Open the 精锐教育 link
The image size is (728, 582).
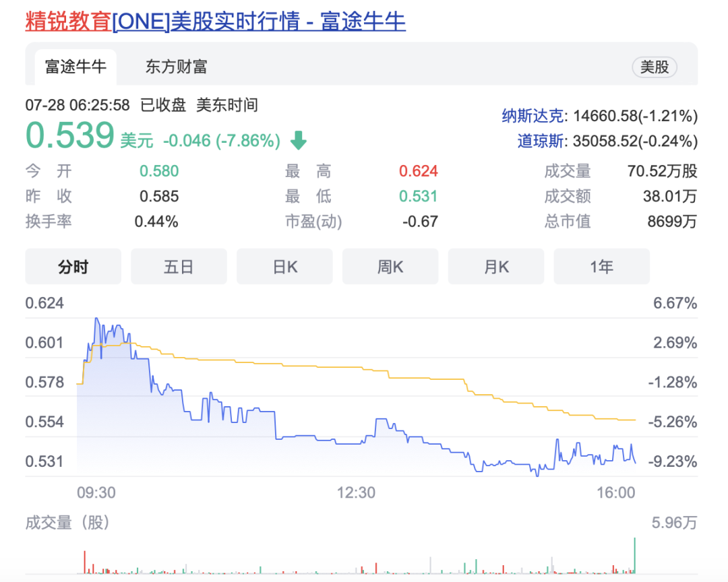point(67,22)
